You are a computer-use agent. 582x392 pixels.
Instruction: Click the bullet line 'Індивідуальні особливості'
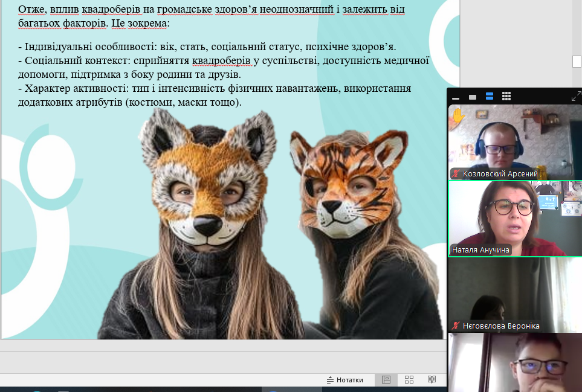[207, 47]
